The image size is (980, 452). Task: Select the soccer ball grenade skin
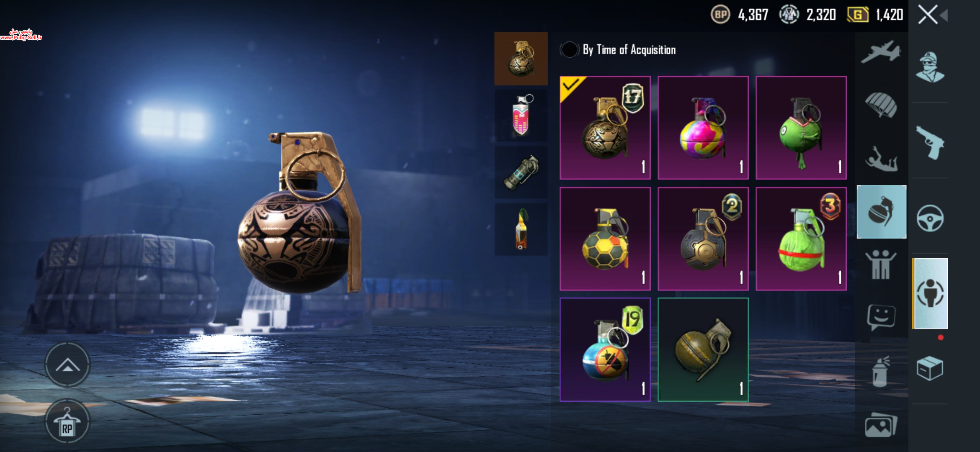(x=605, y=239)
